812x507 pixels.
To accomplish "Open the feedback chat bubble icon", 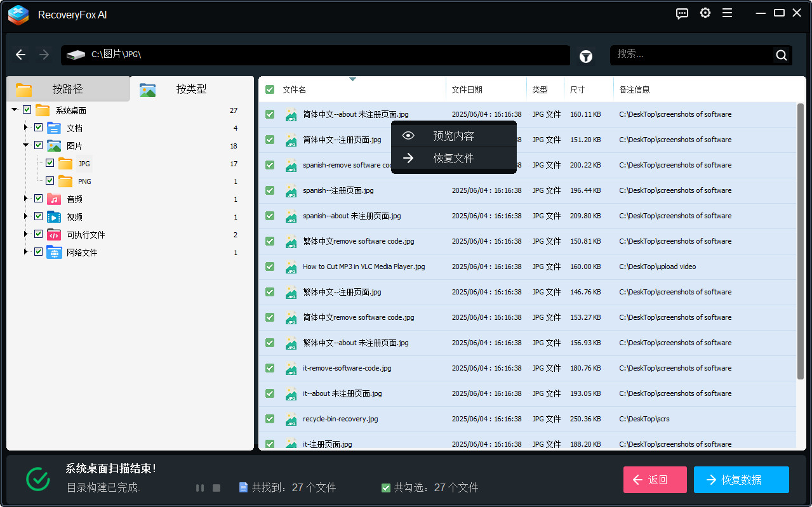I will 682,13.
